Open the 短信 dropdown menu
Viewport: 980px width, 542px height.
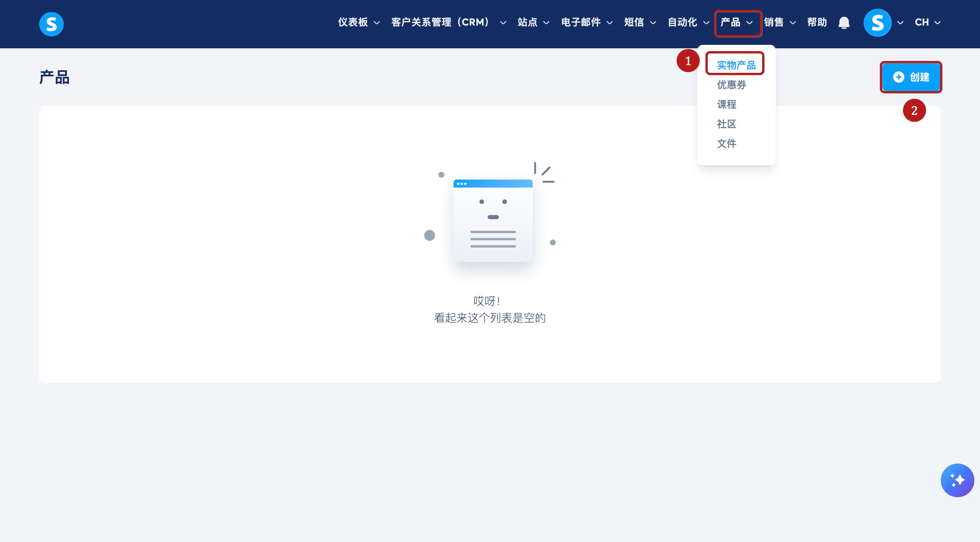[x=640, y=22]
